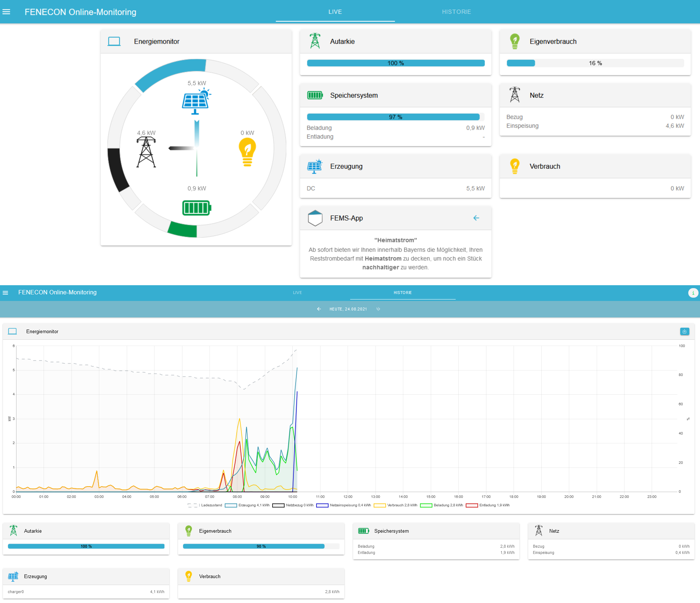Click the 5,5 kW production value in circle
This screenshot has width=700, height=603.
[x=197, y=83]
